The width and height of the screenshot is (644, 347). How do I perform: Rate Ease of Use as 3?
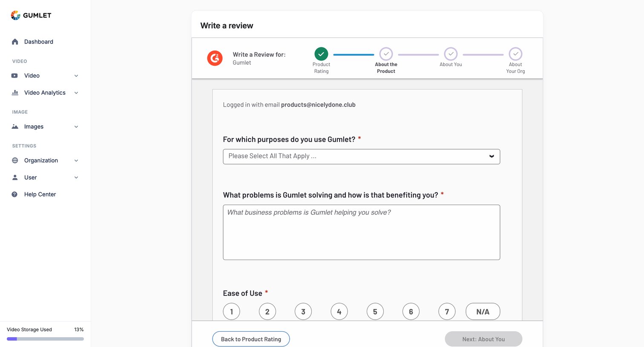pos(303,312)
